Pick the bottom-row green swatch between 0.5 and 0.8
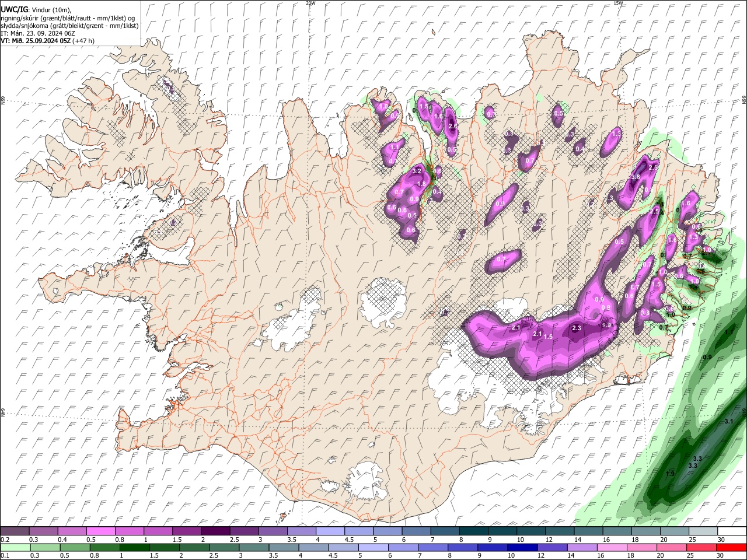 pyautogui.click(x=75, y=547)
